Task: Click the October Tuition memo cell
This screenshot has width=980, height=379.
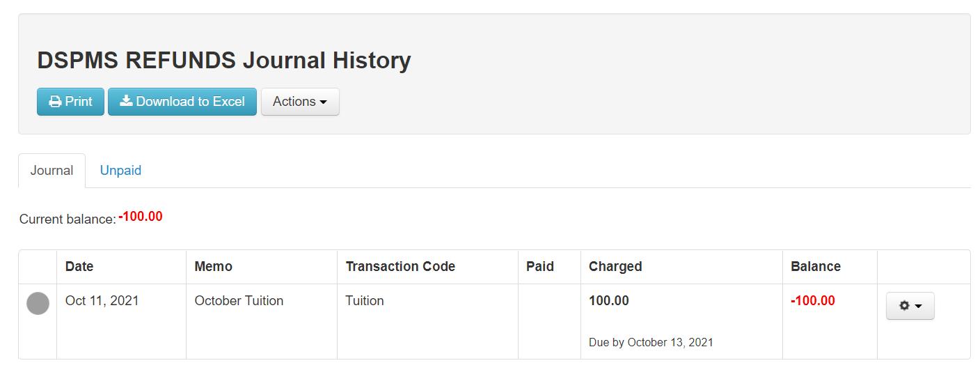Action: coord(239,301)
